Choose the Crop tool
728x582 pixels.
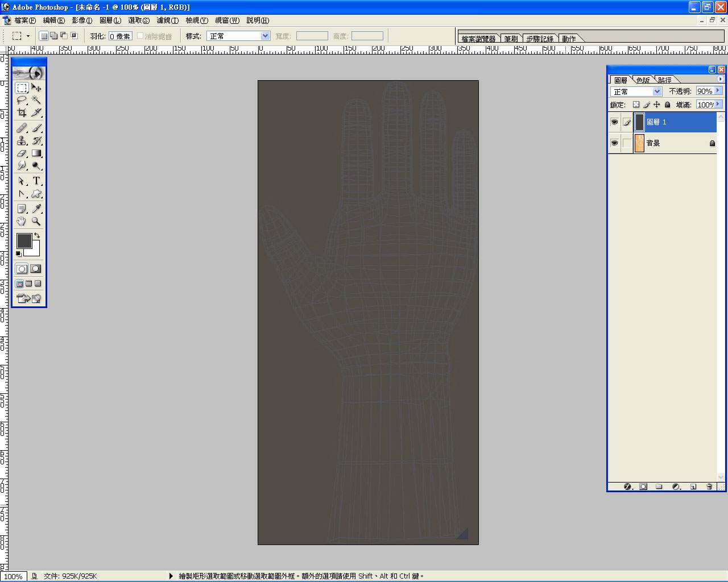[x=22, y=113]
